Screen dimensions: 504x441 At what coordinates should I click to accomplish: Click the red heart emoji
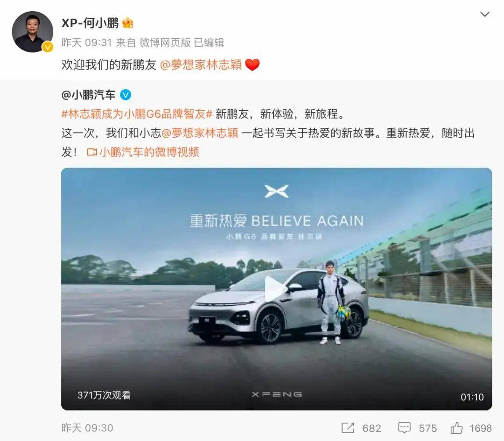tap(252, 64)
